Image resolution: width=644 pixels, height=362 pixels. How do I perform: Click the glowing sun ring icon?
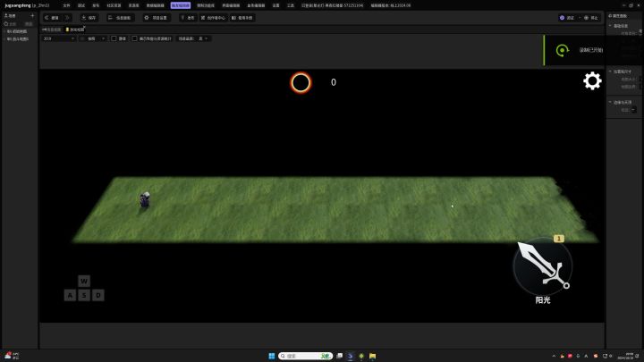point(301,82)
